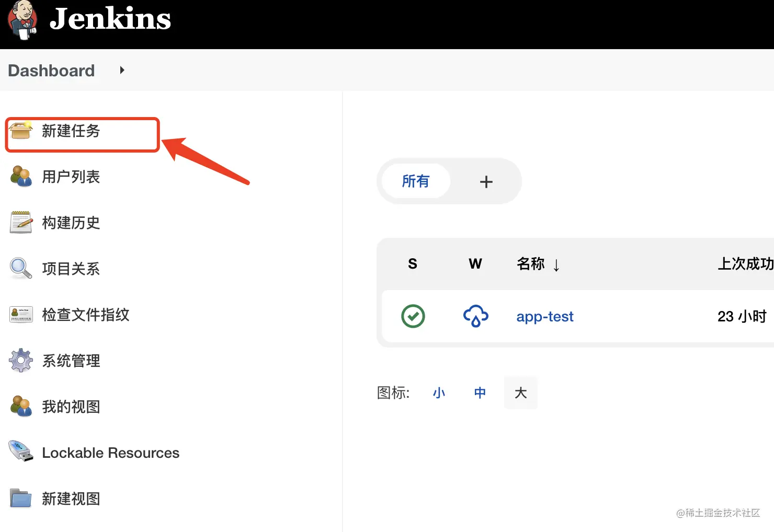
Task: Click the + to add a new view
Action: (x=486, y=181)
